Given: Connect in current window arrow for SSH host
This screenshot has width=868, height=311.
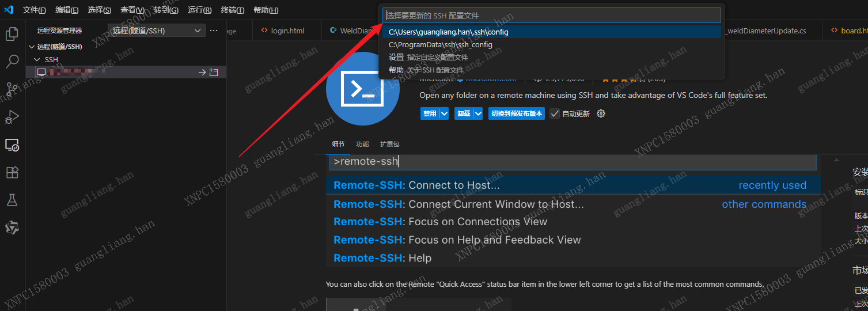Looking at the screenshot, I should click(x=202, y=72).
